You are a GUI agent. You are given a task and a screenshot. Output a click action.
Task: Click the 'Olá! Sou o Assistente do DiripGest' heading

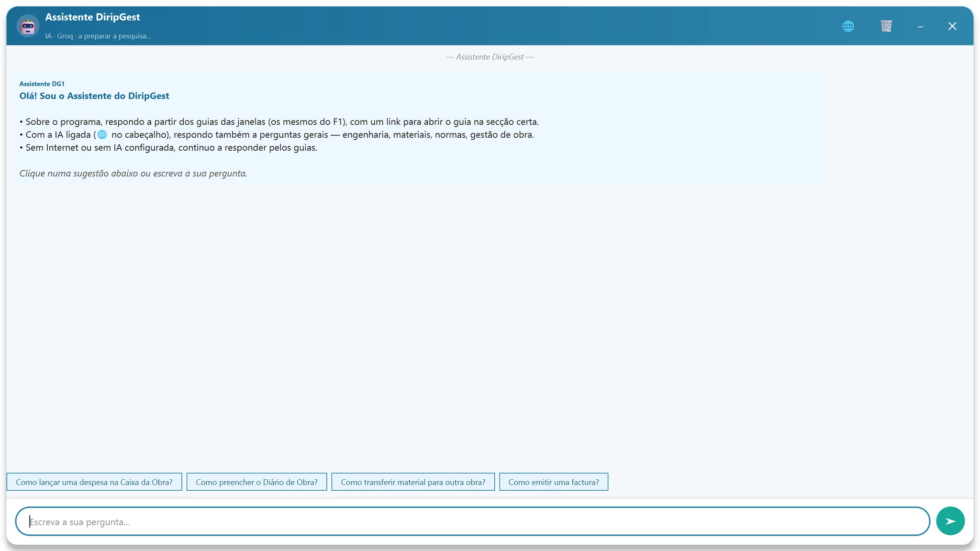pos(94,96)
